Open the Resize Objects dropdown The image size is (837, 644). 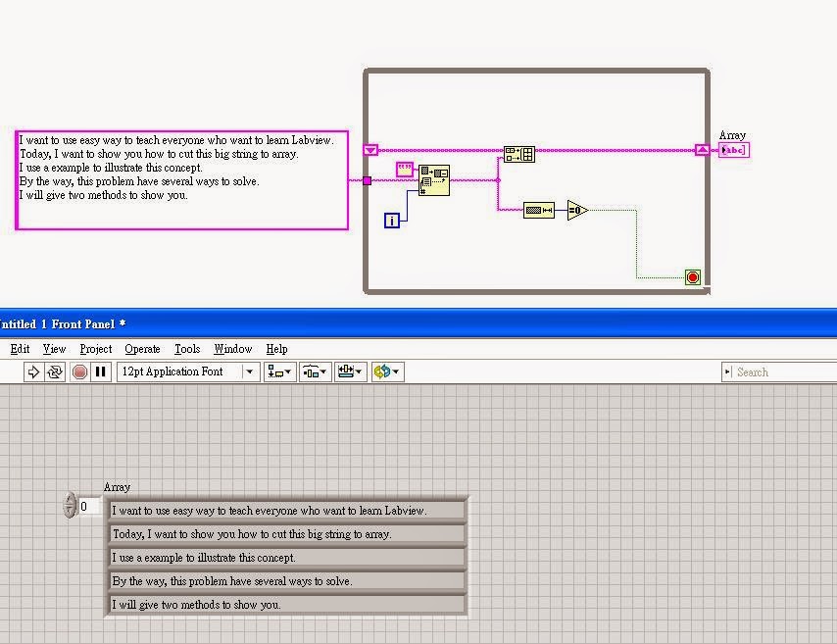pos(350,372)
